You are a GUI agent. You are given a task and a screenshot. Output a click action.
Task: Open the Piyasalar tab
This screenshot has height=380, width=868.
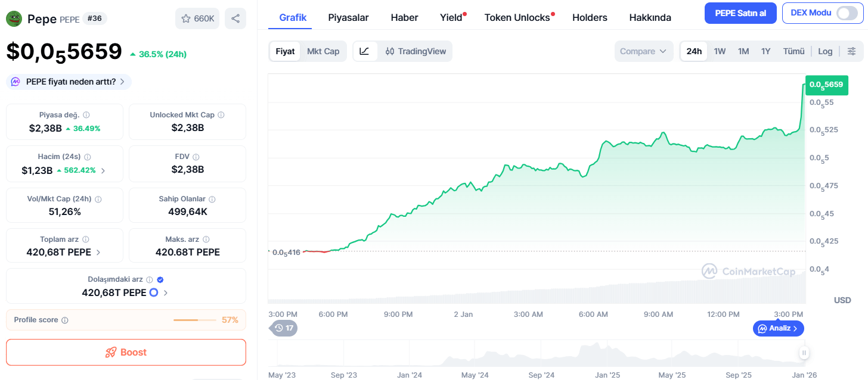tap(348, 17)
